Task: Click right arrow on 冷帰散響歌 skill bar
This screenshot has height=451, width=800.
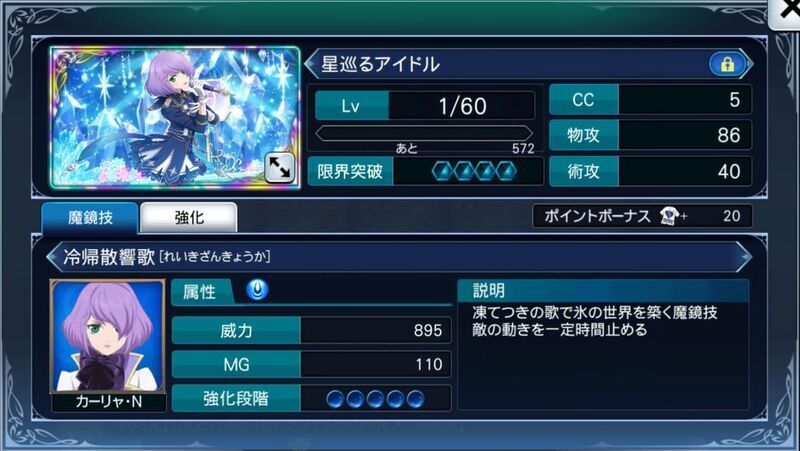Action: [744, 257]
